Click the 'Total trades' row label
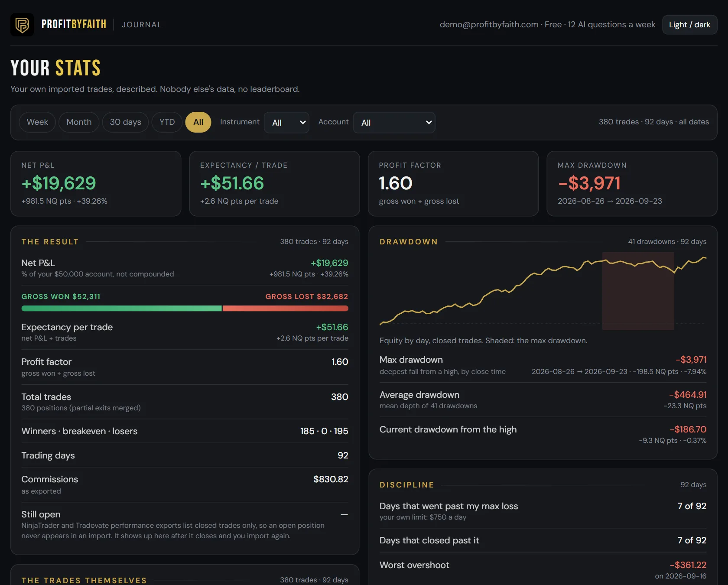The image size is (728, 585). click(46, 397)
